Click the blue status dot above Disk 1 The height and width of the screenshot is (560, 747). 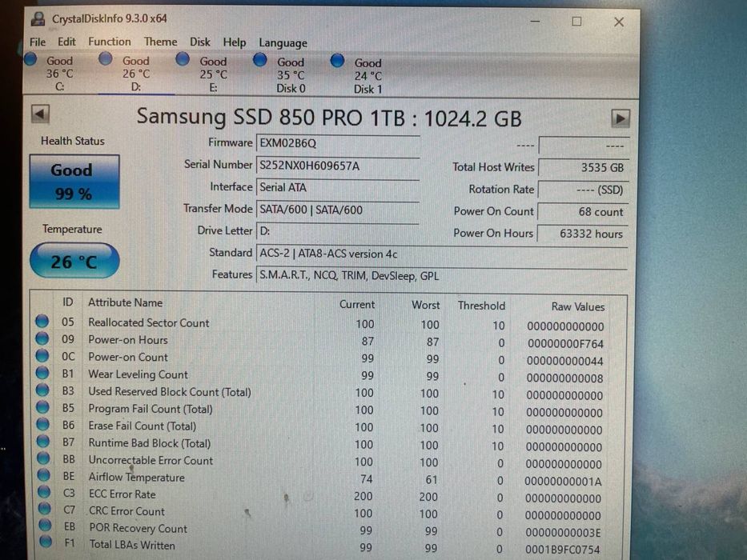337,61
